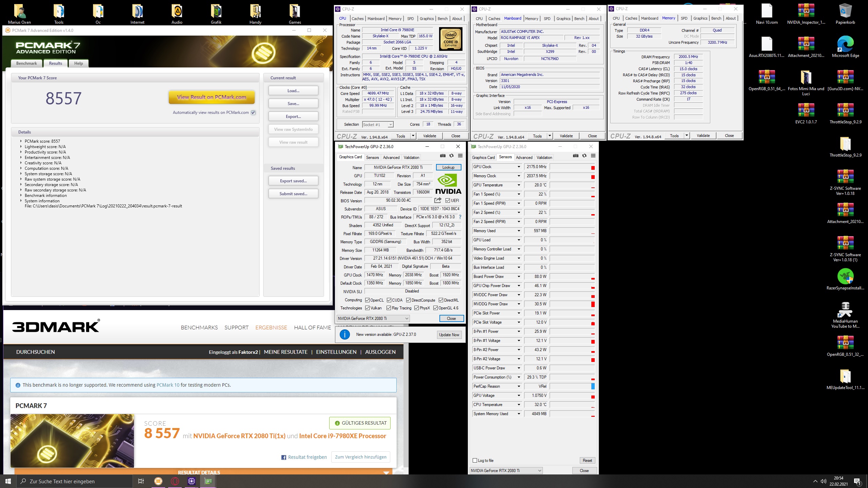The width and height of the screenshot is (868, 488).
Task: Click the refresh icon in GPU-Z Sensors window
Action: point(584,156)
